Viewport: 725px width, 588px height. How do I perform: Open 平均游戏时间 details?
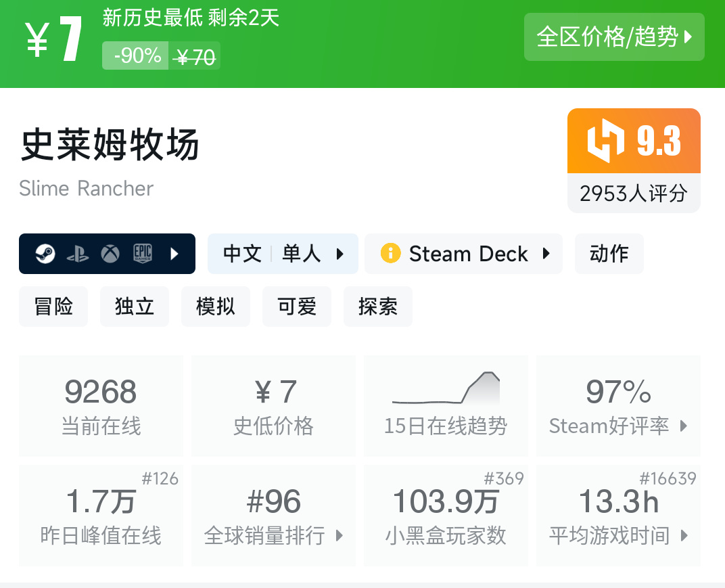[618, 515]
